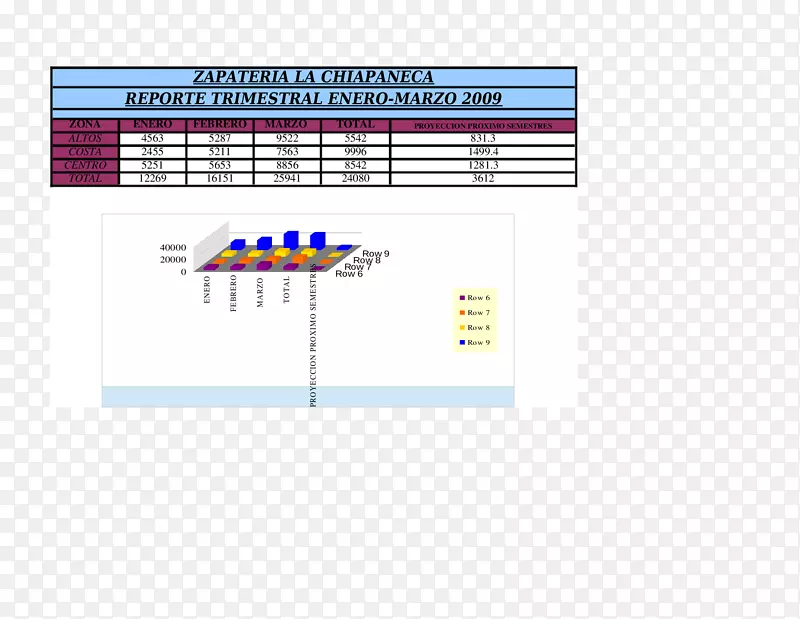
Task: Select the cell containing 5287
Action: (219, 138)
